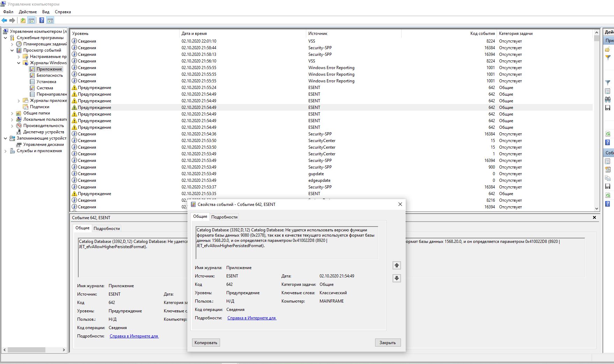
Task: Click the floppy-disk icon below the copy icon
Action: [608, 186]
